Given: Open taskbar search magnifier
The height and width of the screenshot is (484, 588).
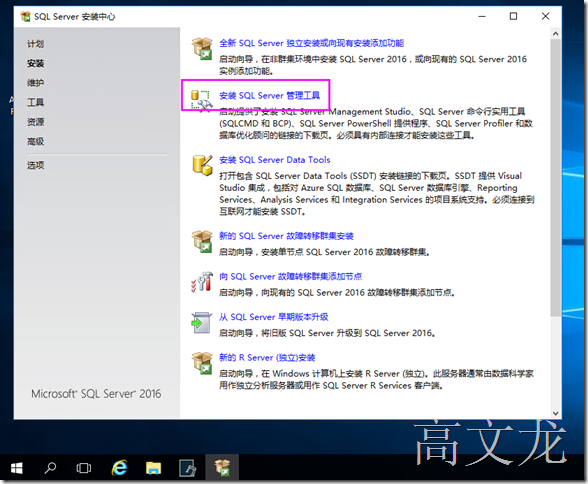Looking at the screenshot, I should 50,468.
